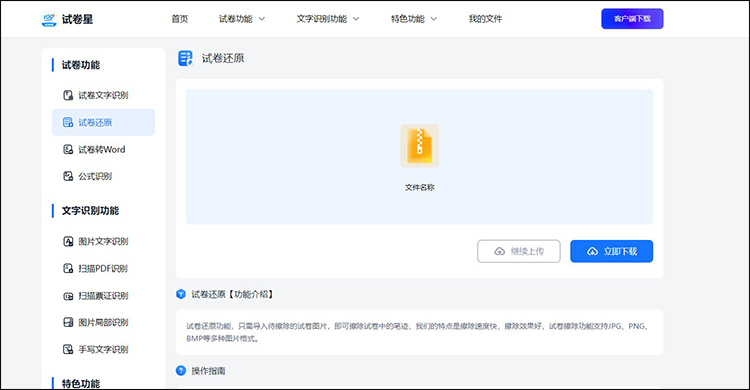Open the 文字识别功能 top menu
Viewport: 750px width, 390px height.
point(321,19)
